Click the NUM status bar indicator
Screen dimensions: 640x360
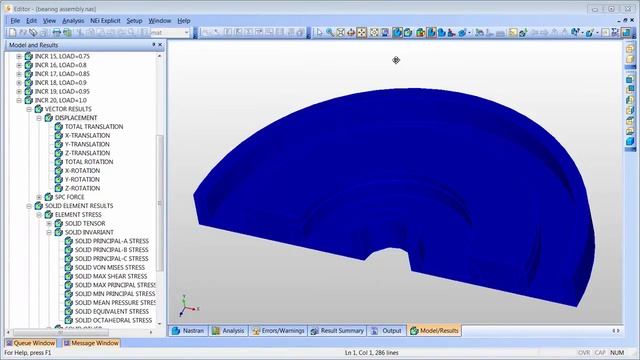click(x=617, y=353)
